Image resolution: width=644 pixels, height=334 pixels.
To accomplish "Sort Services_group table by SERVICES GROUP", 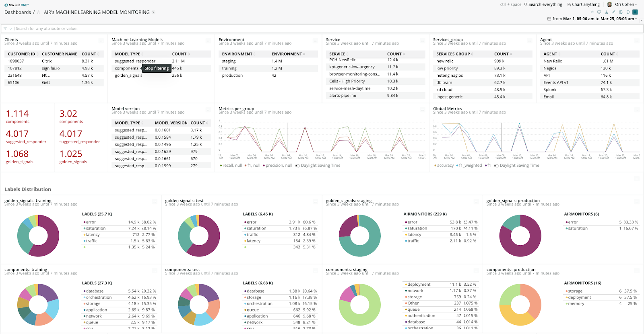I will coord(455,54).
